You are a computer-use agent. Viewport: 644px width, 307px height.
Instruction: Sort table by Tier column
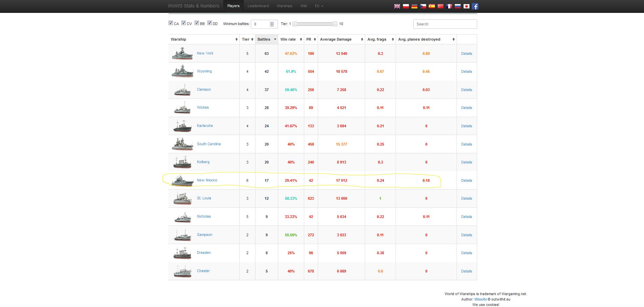point(247,39)
